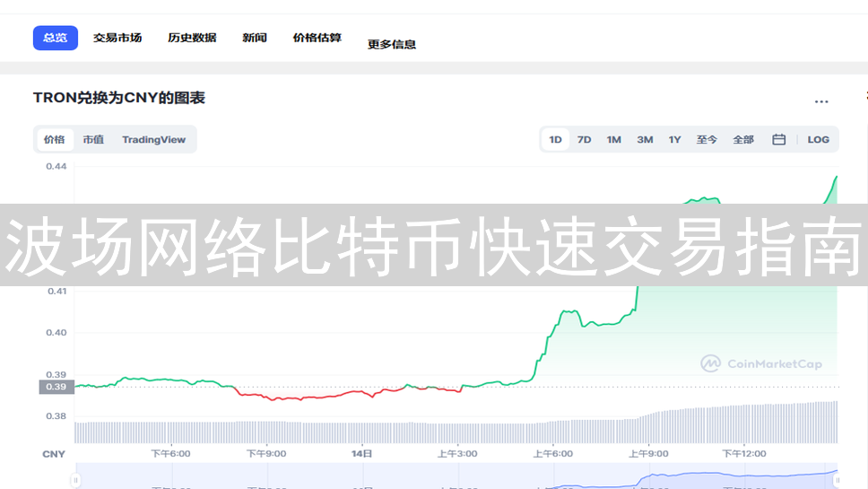Click the 0.44 price axis label
868x489 pixels.
pyautogui.click(x=56, y=166)
